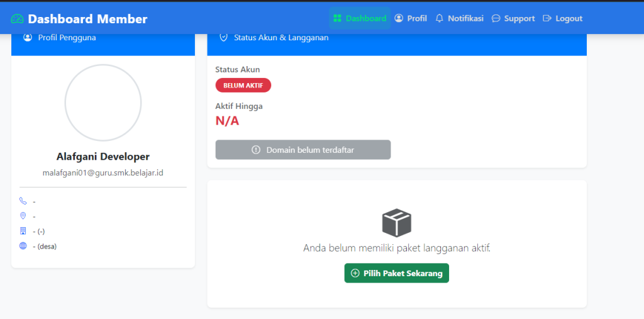644x319 pixels.
Task: Click the email address malafgani01@guru.smk.belajar.id
Action: tap(103, 172)
